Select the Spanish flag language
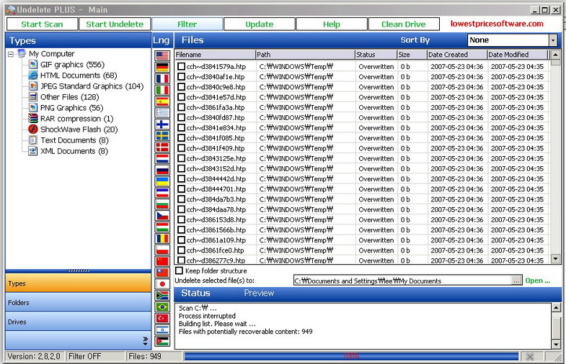Screen dimensions: 566x364 click(162, 101)
